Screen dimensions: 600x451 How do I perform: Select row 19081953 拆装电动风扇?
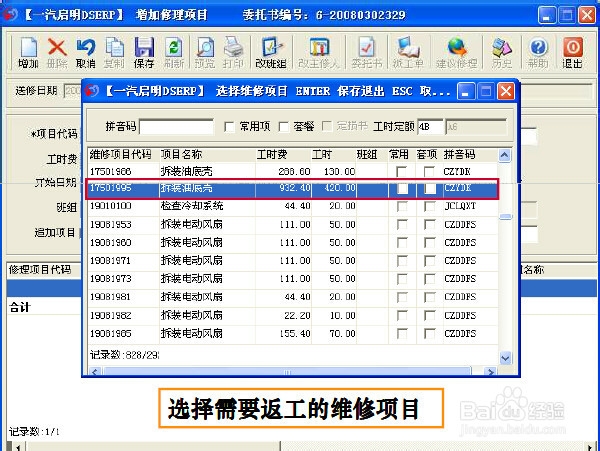tap(293, 225)
